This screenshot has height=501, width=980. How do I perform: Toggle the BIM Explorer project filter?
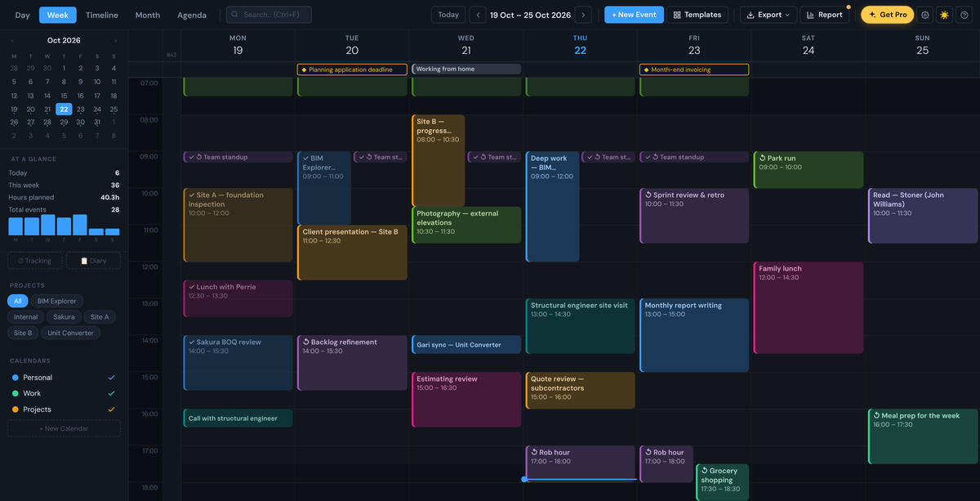point(57,301)
